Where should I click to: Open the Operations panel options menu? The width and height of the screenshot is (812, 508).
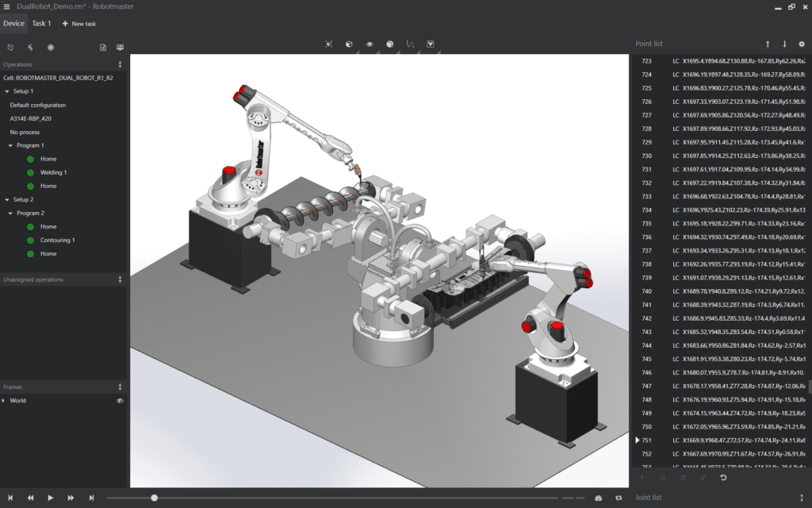pyautogui.click(x=121, y=64)
